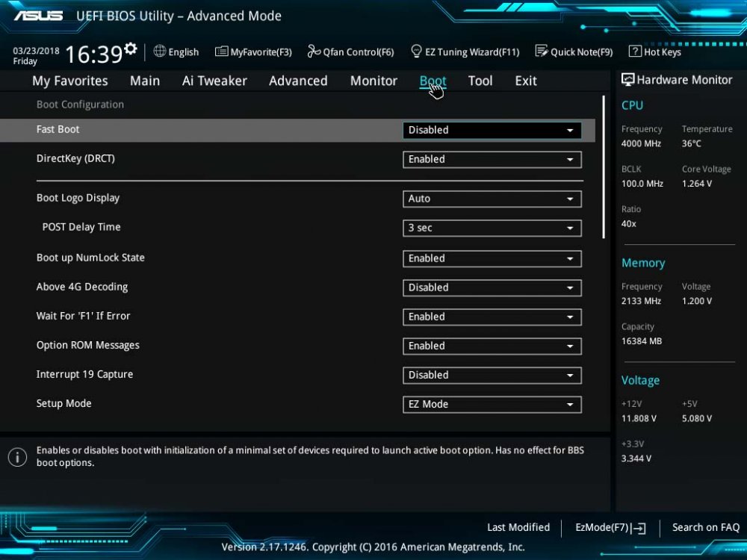Click the 16:39 clock display
747x560 pixels.
[94, 55]
